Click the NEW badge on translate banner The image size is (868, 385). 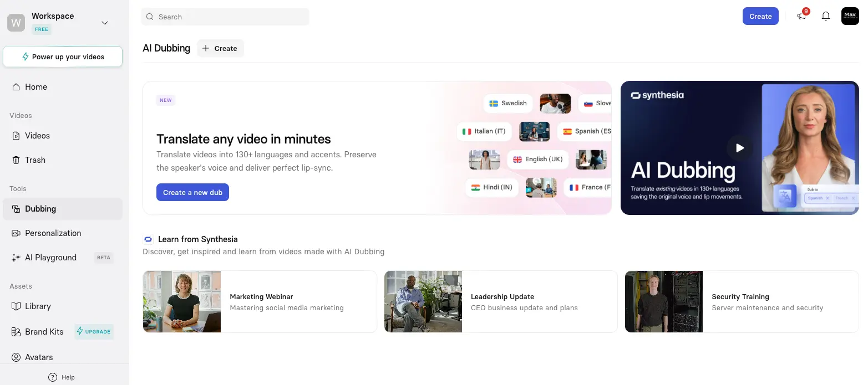(x=166, y=100)
